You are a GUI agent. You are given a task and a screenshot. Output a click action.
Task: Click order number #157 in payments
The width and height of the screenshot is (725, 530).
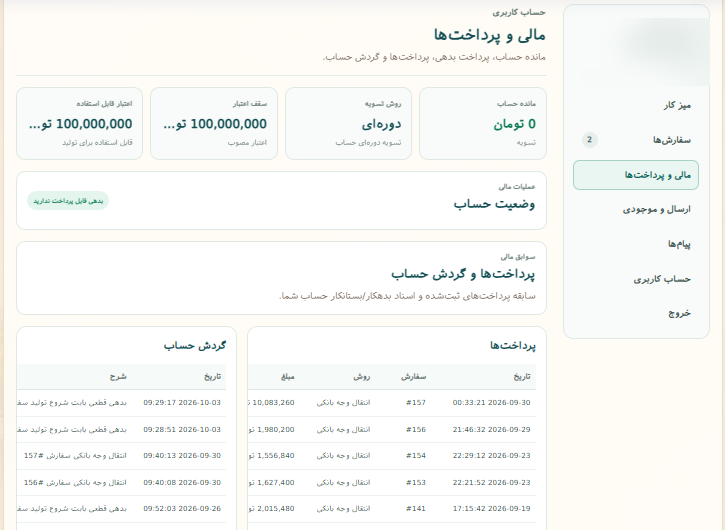[x=416, y=402]
